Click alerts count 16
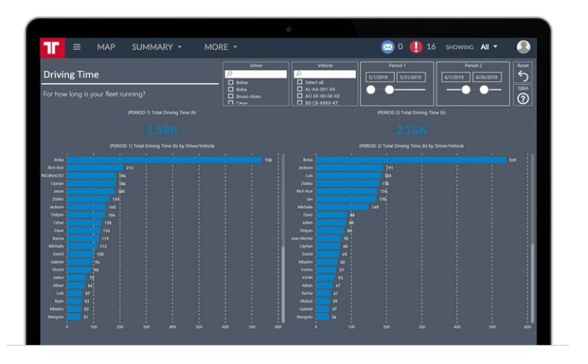Viewport: 588px width, 364px height. pos(432,47)
